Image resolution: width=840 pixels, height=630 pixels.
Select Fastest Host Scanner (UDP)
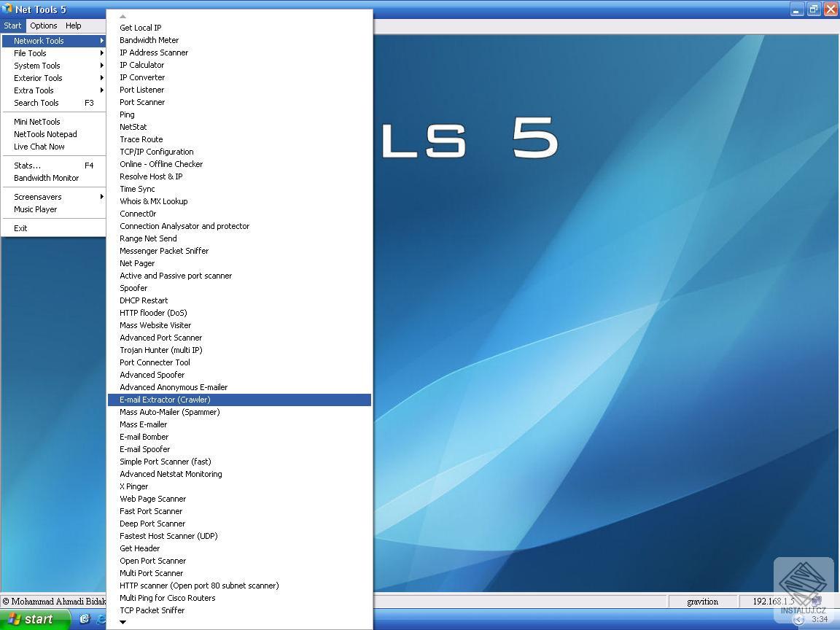point(239,536)
